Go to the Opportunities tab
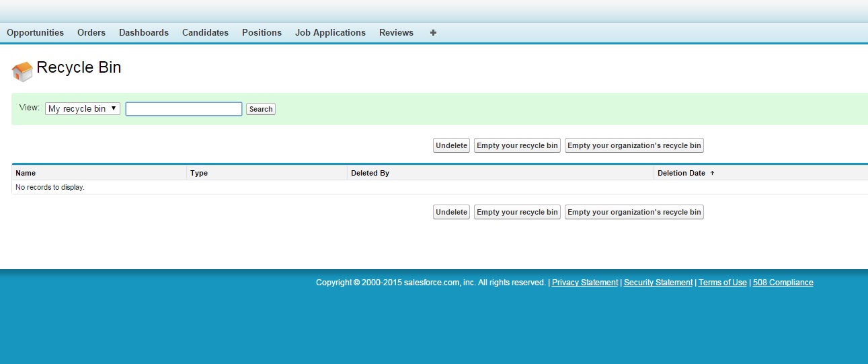This screenshot has width=868, height=364. tap(35, 32)
